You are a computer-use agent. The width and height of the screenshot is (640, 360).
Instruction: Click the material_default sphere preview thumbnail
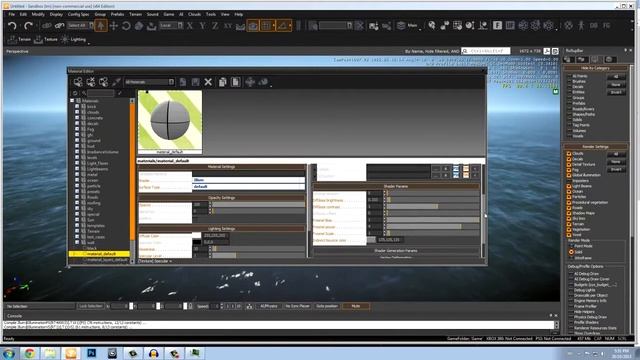pyautogui.click(x=170, y=121)
